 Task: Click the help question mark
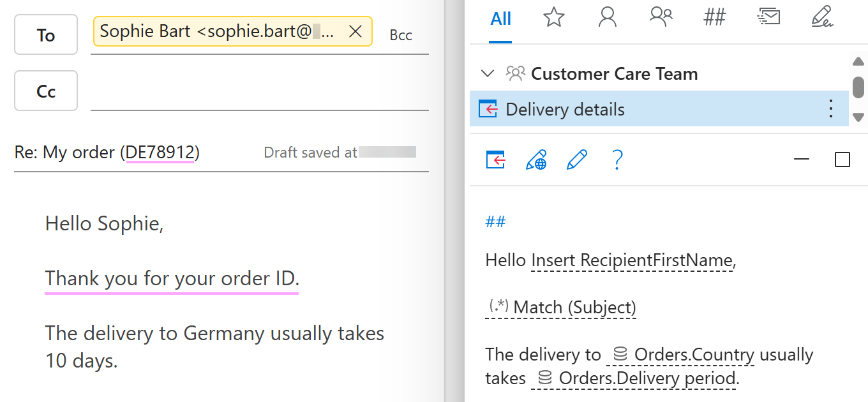click(x=617, y=160)
